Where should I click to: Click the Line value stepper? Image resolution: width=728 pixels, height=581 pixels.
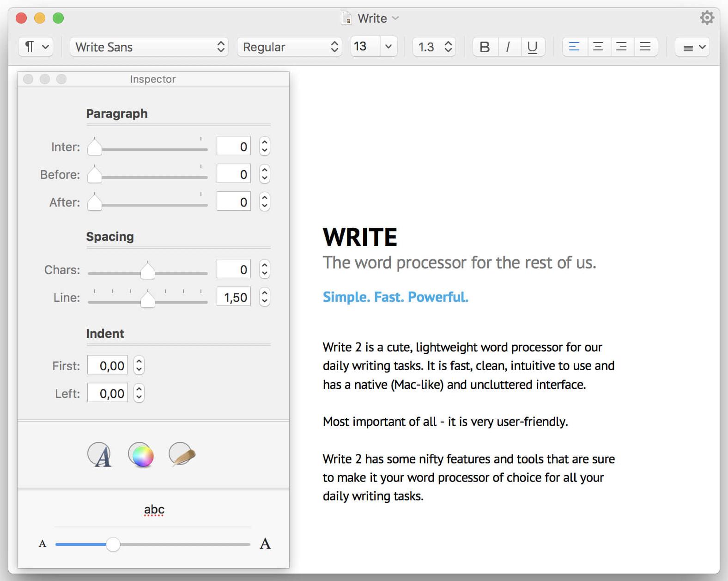265,297
